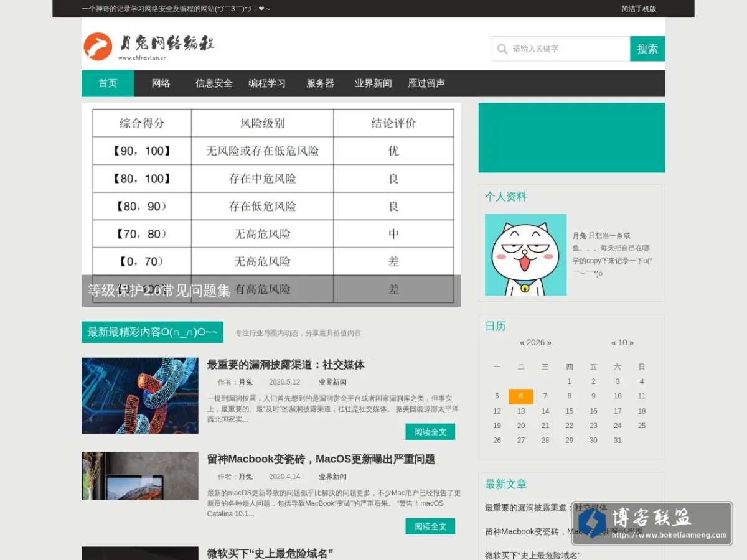
Task: Open article 留神Macbook变瓷砖 title
Action: (321, 459)
